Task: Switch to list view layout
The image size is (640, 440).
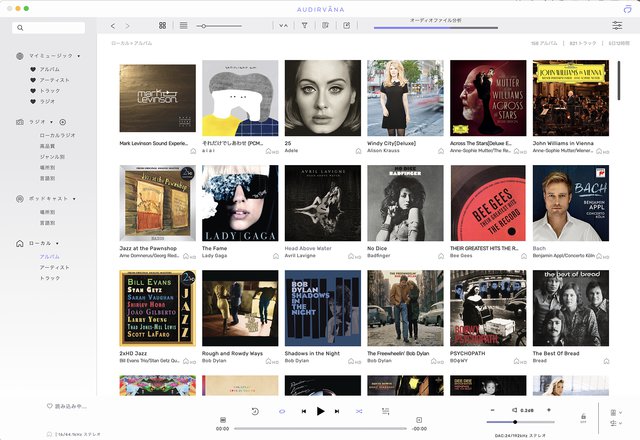Action: [183, 25]
